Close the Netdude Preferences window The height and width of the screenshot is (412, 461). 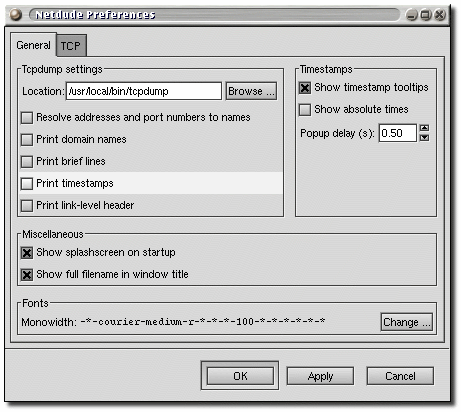(440, 15)
